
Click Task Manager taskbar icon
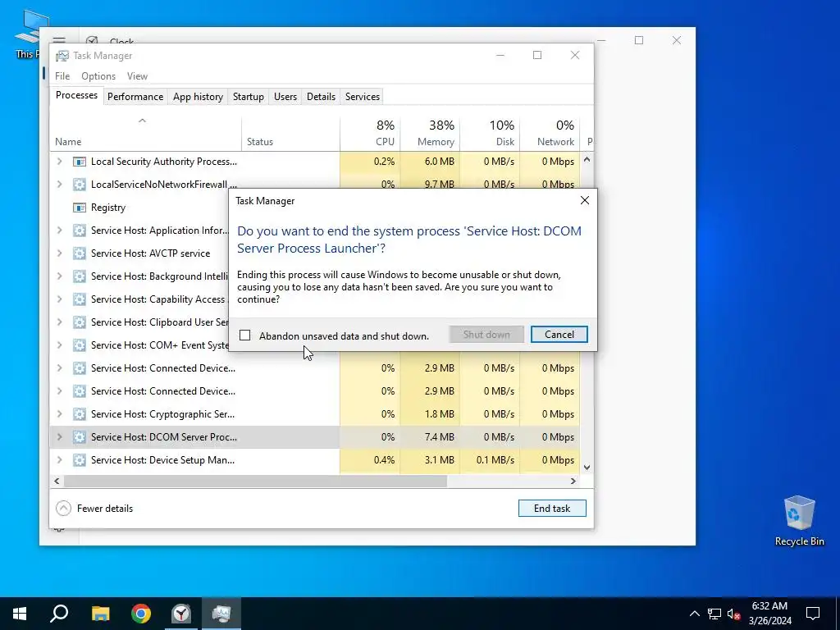[x=221, y=614]
